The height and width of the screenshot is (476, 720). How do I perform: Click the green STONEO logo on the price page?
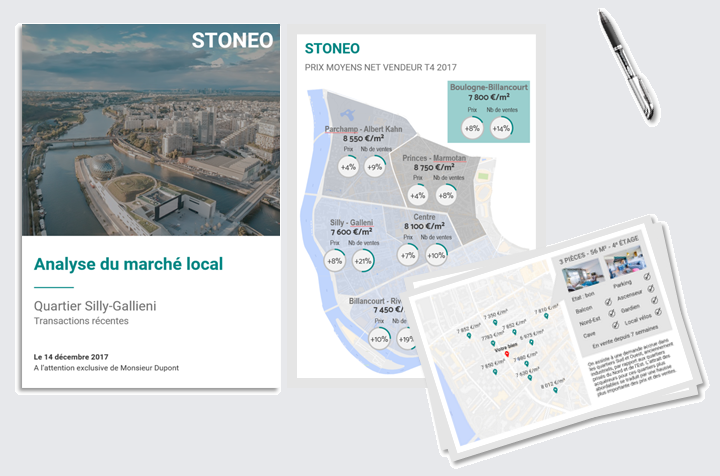point(332,48)
